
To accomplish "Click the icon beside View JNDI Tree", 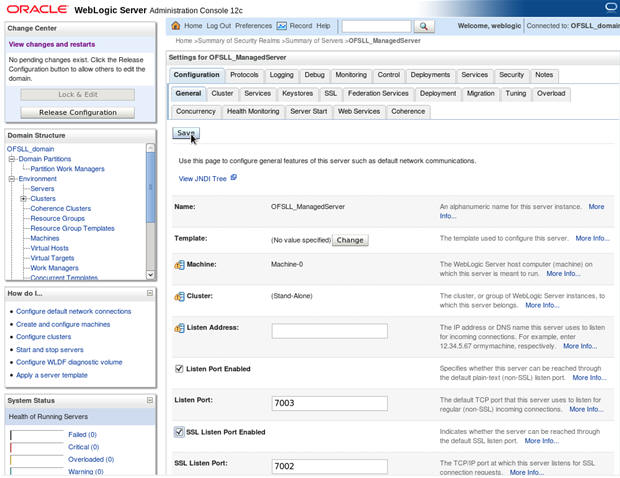I will (234, 178).
